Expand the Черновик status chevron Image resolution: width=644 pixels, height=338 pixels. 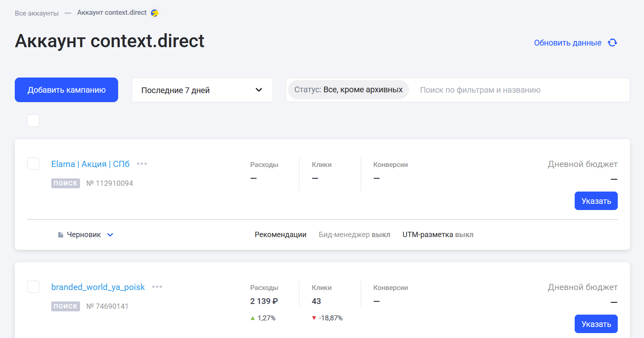tap(110, 235)
